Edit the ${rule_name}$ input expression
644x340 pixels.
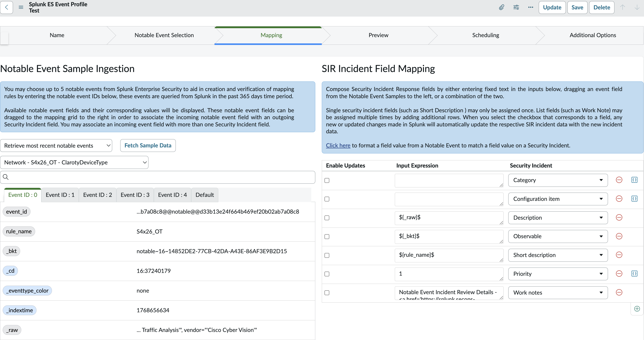[449, 255]
